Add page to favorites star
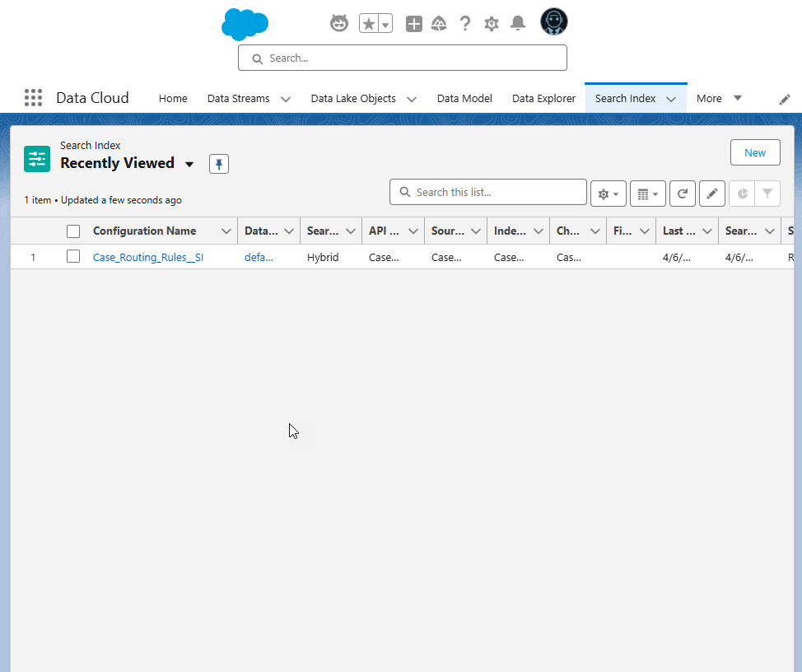The height and width of the screenshot is (672, 802). [369, 24]
